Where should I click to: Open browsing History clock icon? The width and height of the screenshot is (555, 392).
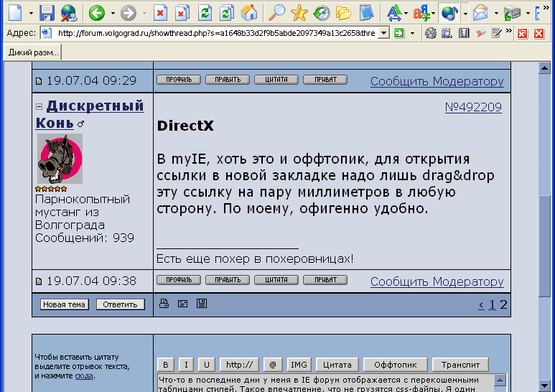pyautogui.click(x=322, y=12)
